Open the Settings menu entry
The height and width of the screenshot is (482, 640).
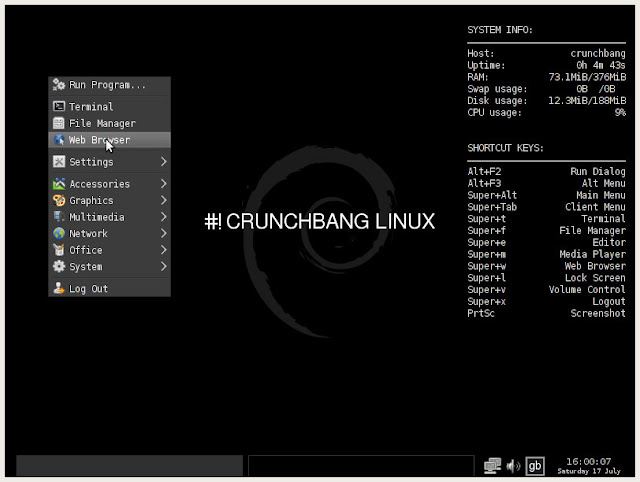pyautogui.click(x=109, y=162)
